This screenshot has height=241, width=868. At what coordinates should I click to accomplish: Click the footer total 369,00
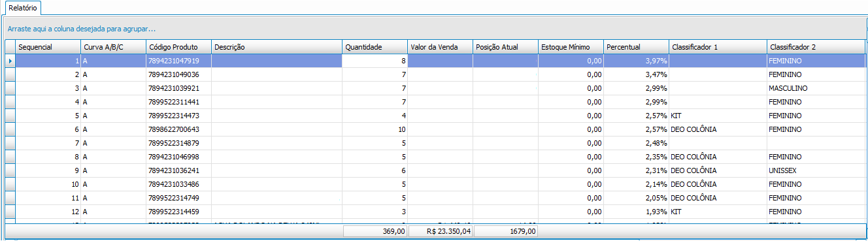tap(376, 231)
